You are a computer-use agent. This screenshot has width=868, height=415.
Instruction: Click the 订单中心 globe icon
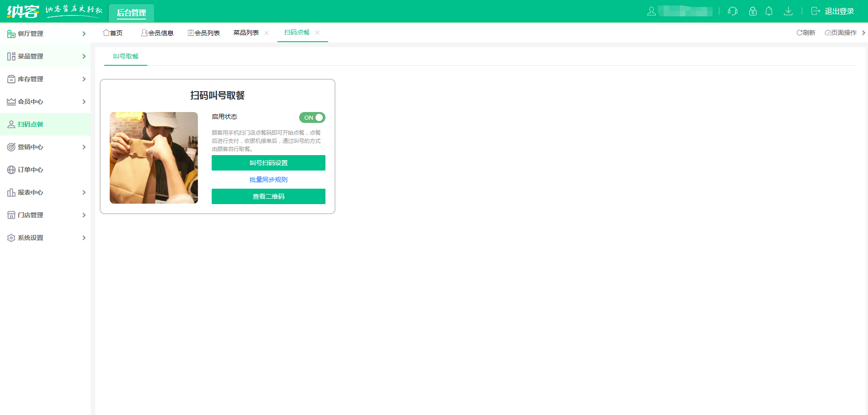11,170
